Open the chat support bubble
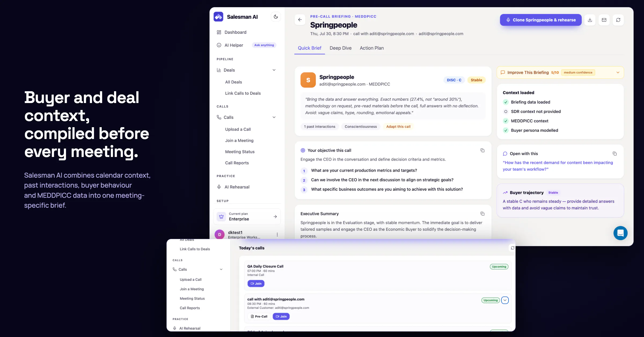This screenshot has width=644, height=337. [x=620, y=233]
